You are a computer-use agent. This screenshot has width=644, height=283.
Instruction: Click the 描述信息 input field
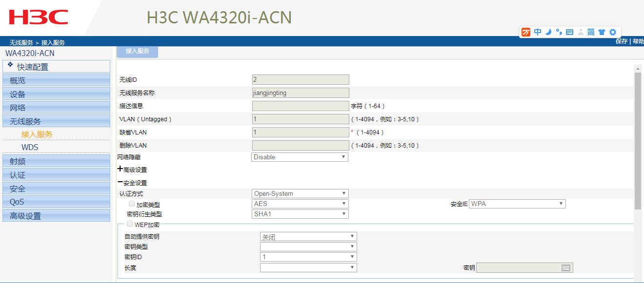pos(301,106)
